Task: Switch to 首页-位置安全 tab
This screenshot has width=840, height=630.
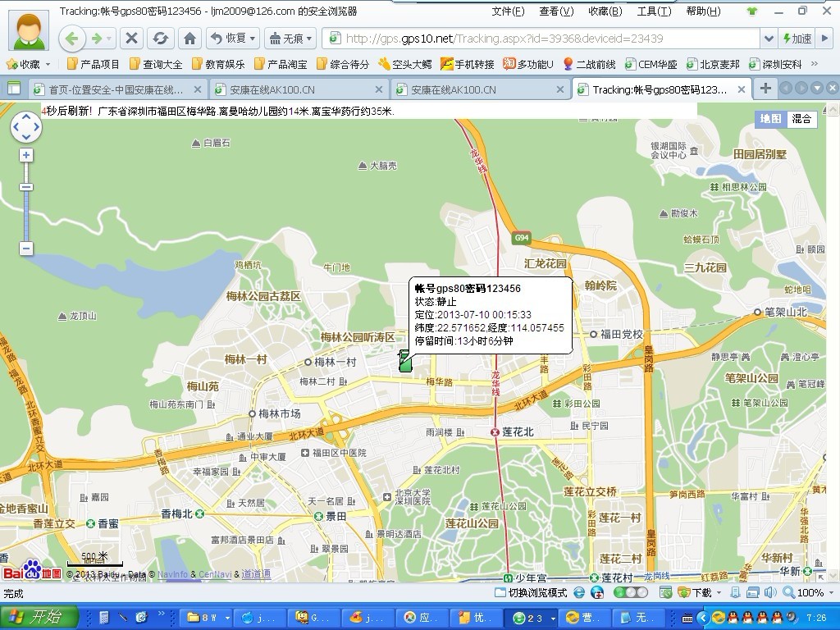Action: coord(116,89)
